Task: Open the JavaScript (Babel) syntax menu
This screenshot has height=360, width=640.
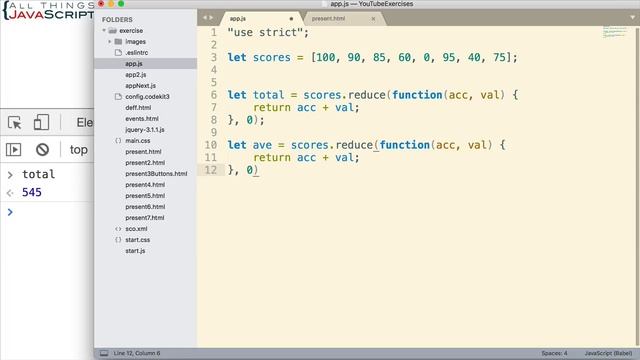Action: click(608, 353)
